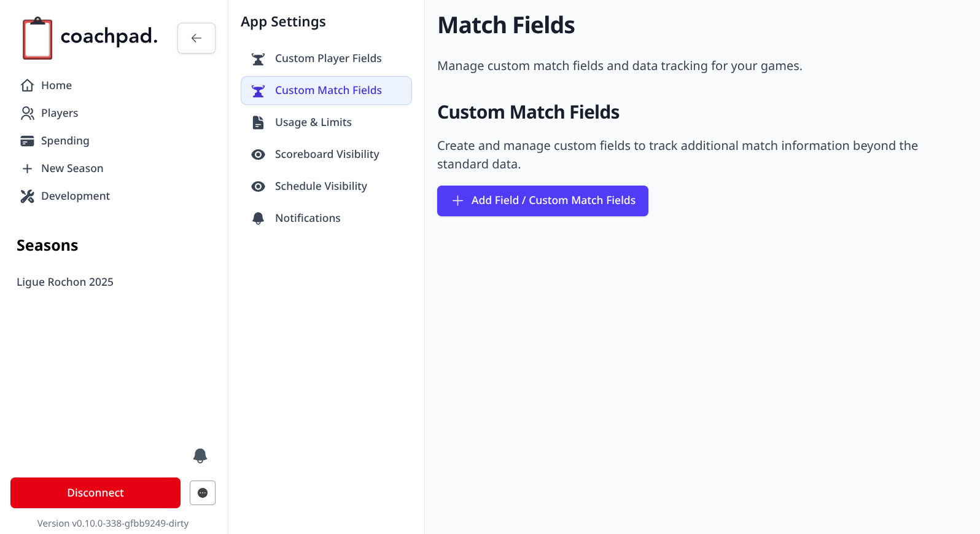Select Custom Match Fields settings item
Screen dimensions: 980x534
tap(328, 90)
